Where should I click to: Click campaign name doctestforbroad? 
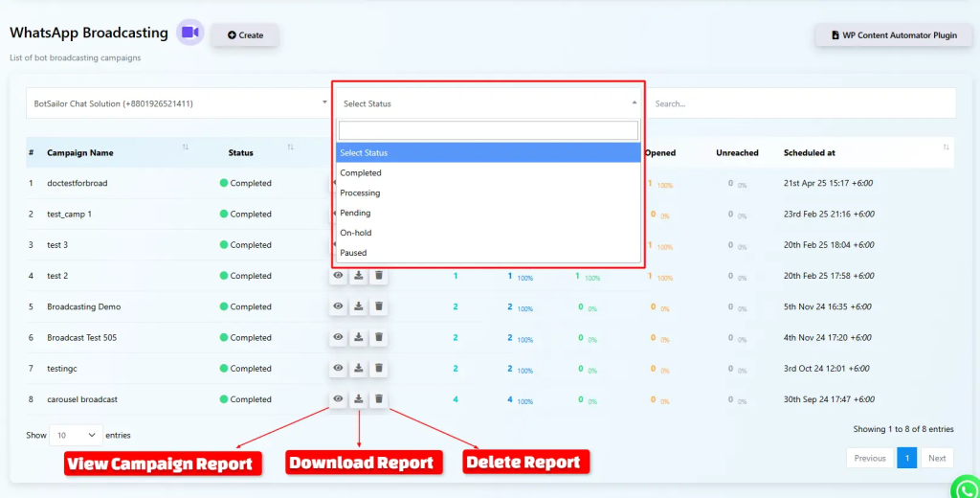click(x=77, y=183)
